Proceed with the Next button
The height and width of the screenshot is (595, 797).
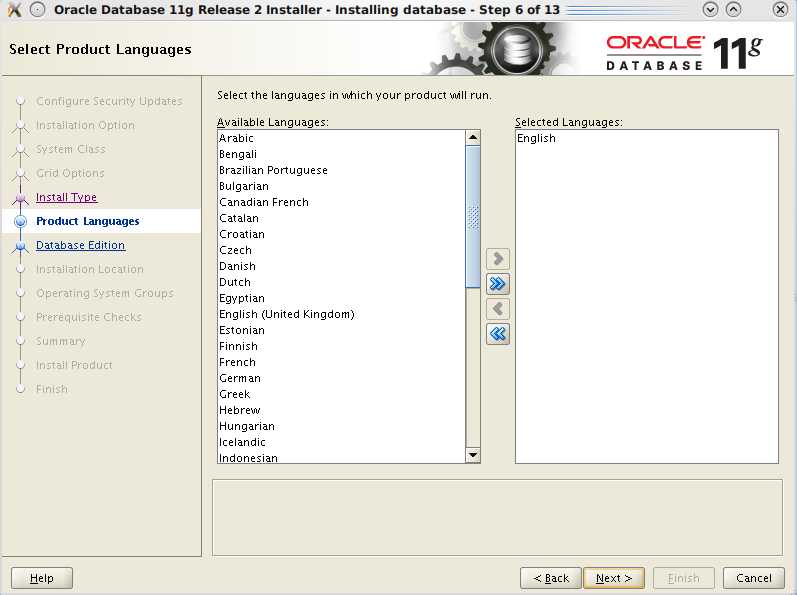coord(614,578)
